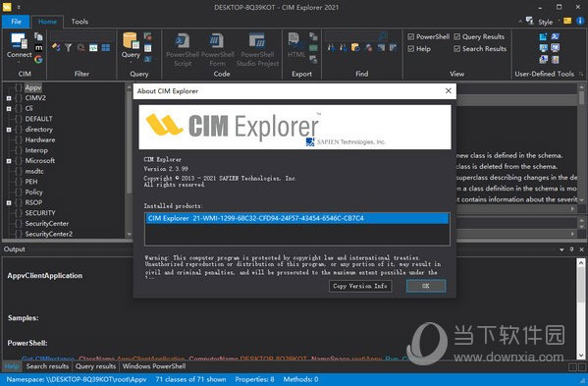This screenshot has height=386, width=588.
Task: Switch to the Tools ribbon tab
Action: click(80, 22)
